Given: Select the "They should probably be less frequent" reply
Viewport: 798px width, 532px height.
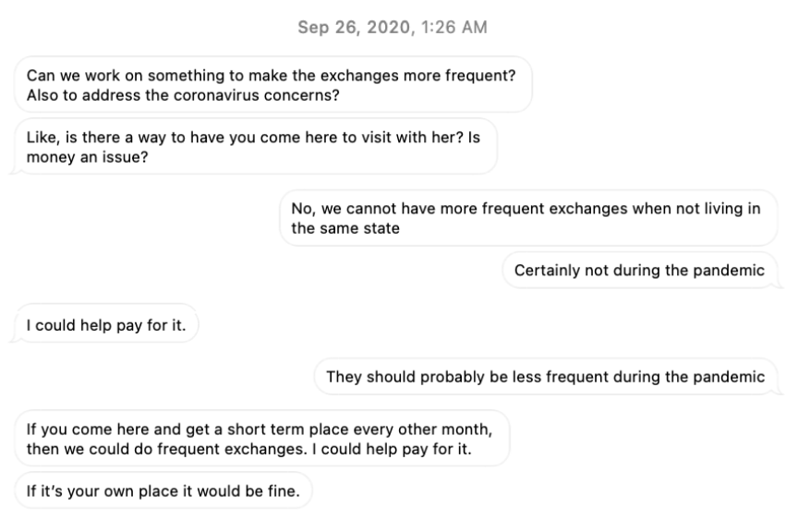Looking at the screenshot, I should [545, 377].
